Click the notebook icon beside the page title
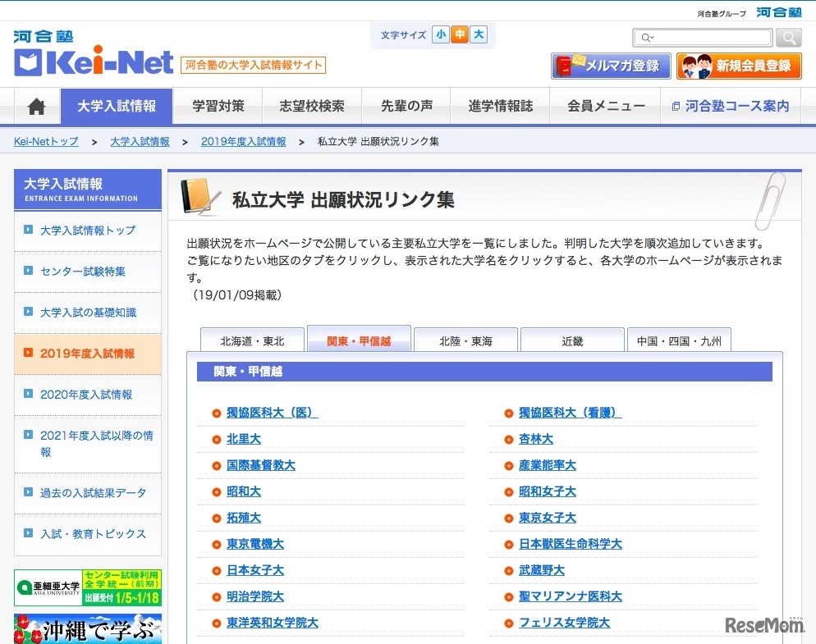816x644 pixels. coord(199,196)
